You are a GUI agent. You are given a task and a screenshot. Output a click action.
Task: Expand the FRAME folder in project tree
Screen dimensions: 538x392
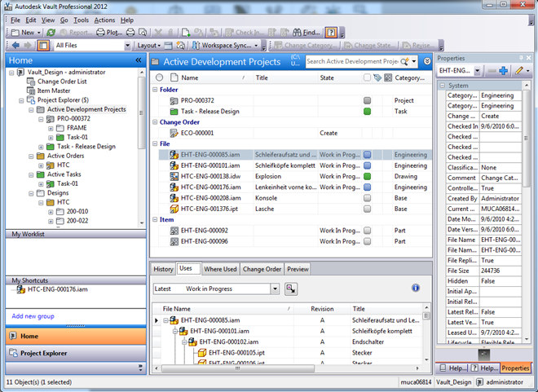[51, 128]
